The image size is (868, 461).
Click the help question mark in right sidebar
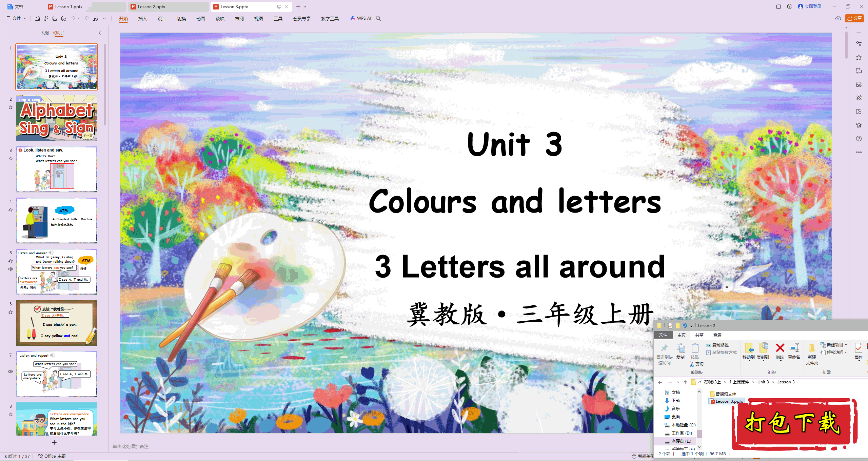pyautogui.click(x=859, y=139)
